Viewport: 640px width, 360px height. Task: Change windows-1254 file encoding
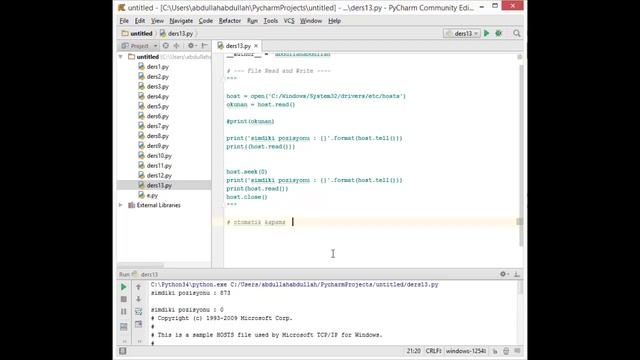(466, 351)
